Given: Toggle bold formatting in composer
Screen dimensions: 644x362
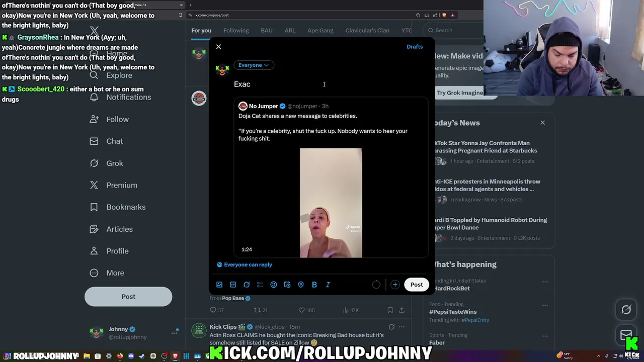Looking at the screenshot, I should point(314,285).
